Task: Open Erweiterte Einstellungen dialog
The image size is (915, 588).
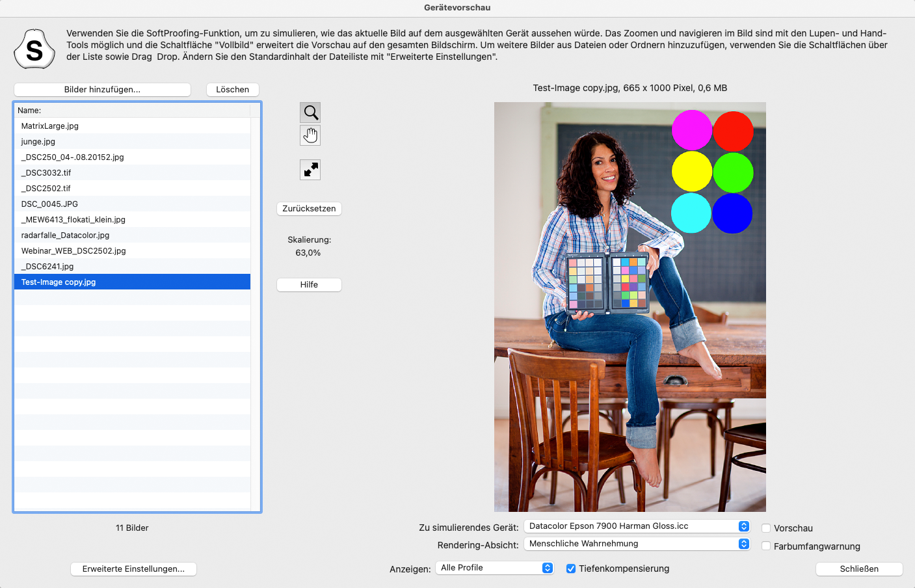Action: 133,569
